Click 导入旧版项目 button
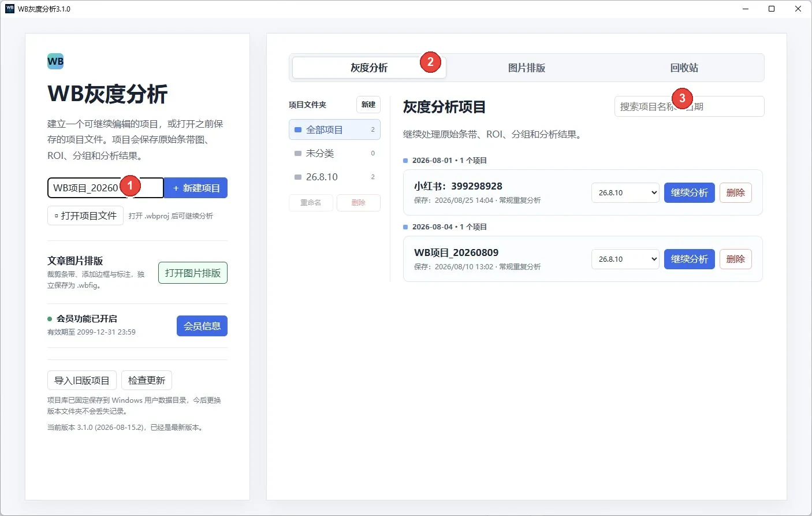Screen dimensions: 812x516 point(82,380)
